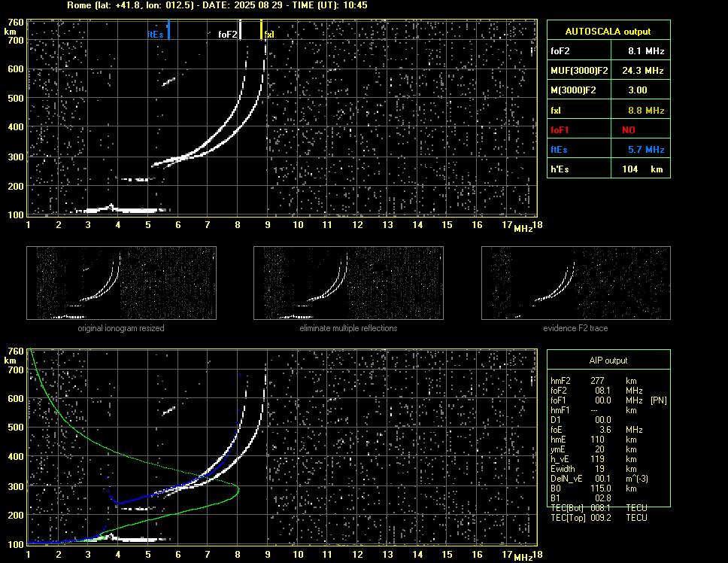Select the ymE 20 km row
The image size is (728, 563).
593,449
